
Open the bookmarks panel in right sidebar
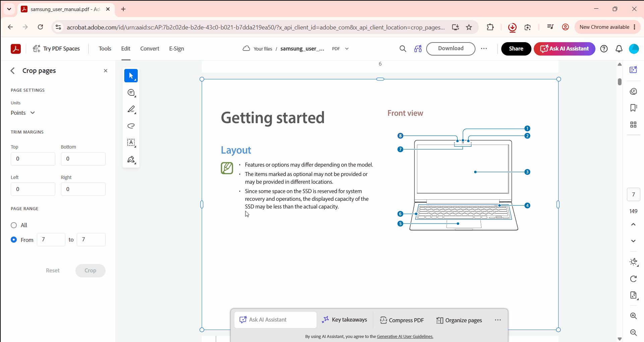coord(633,108)
